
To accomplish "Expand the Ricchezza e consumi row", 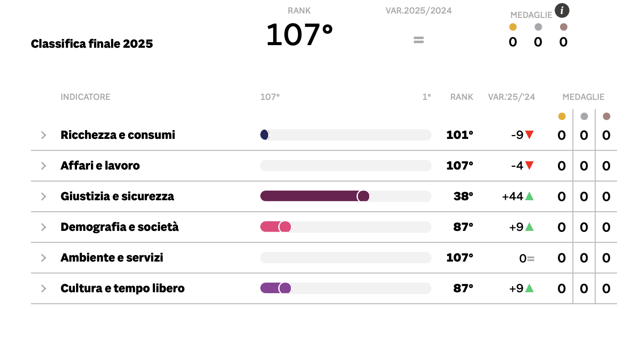I will [x=43, y=135].
